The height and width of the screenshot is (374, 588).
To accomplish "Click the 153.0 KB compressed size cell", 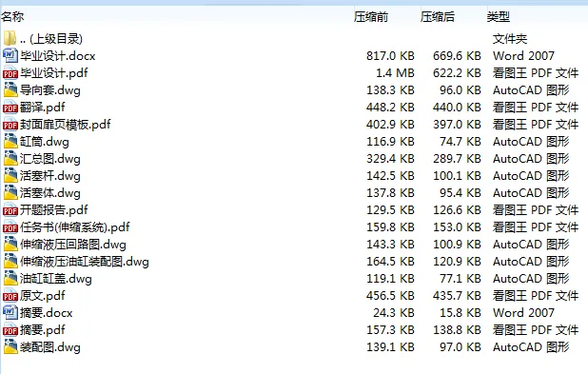I will [x=457, y=226].
